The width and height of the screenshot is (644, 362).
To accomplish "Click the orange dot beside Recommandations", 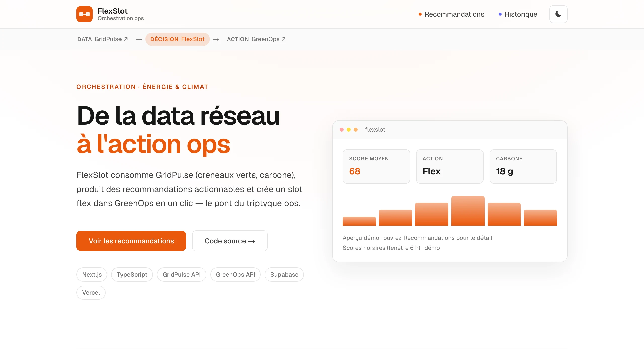I will click(x=420, y=14).
